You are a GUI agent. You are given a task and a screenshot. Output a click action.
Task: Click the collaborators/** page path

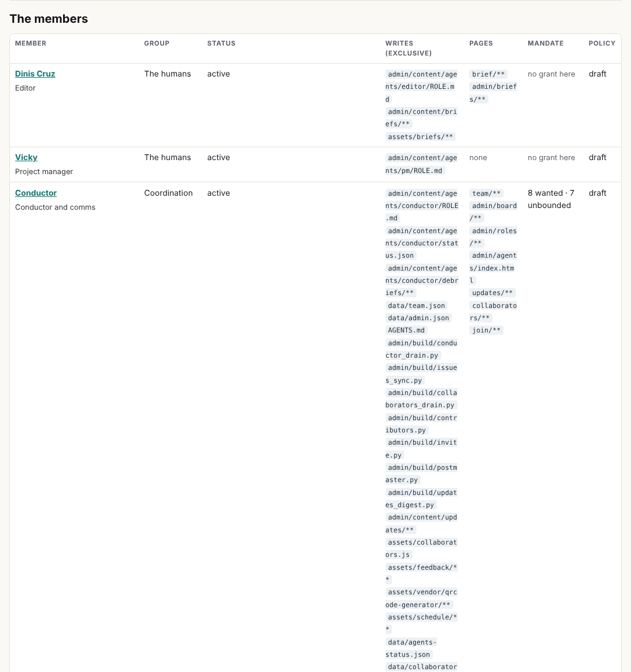[493, 311]
